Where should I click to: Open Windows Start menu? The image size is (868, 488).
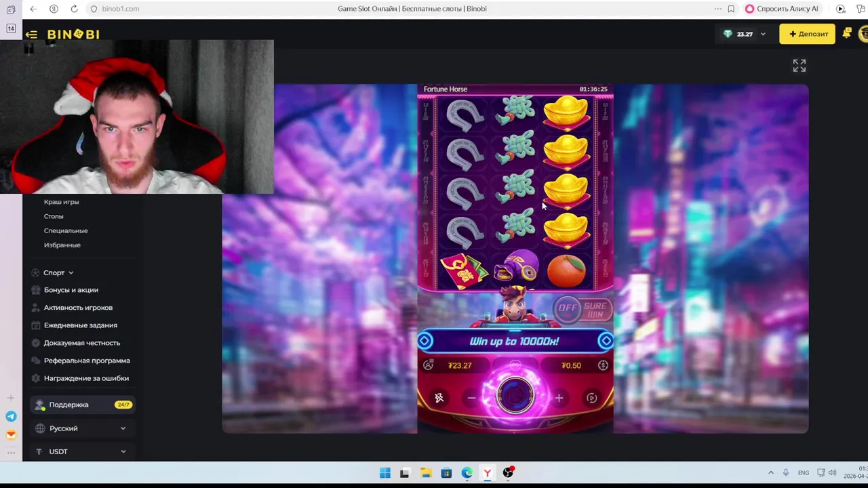[384, 473]
